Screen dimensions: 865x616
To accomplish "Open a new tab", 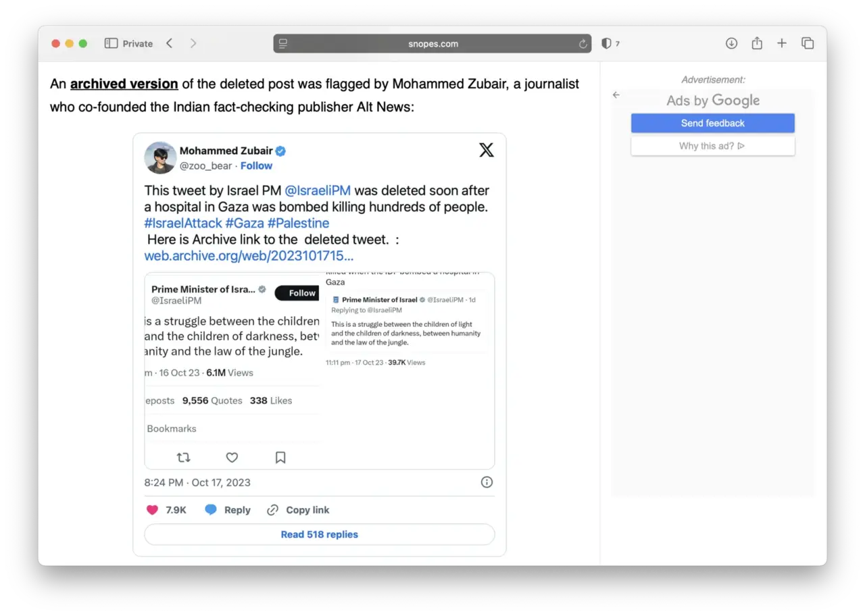I will 782,43.
